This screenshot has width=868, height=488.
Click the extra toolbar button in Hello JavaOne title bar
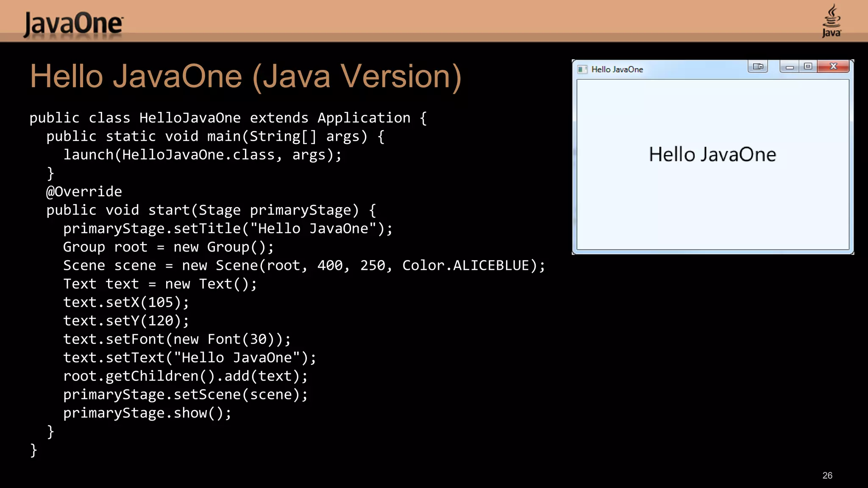pos(758,67)
